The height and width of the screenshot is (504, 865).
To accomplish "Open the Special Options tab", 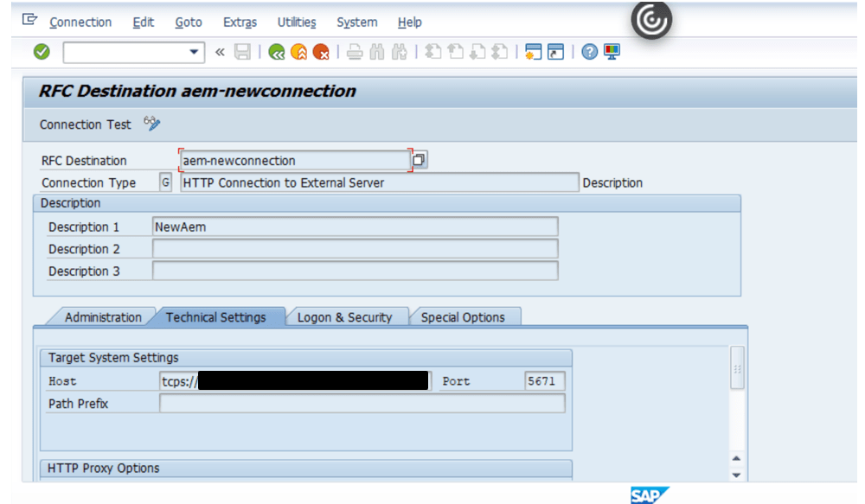I will click(463, 317).
